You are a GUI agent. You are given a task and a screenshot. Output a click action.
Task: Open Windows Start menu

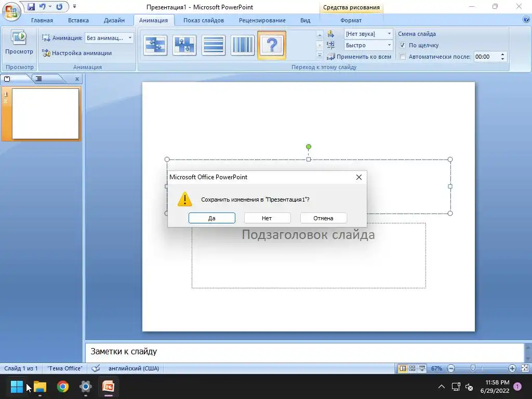pos(17,387)
